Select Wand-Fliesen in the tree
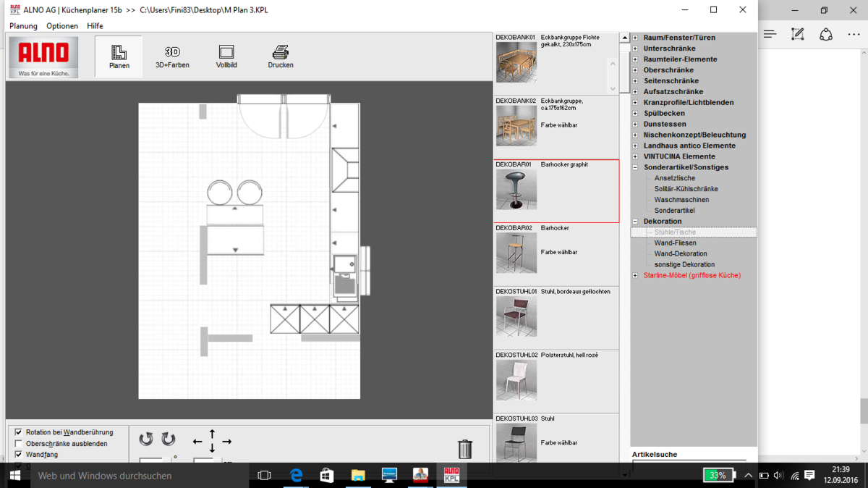 [675, 243]
